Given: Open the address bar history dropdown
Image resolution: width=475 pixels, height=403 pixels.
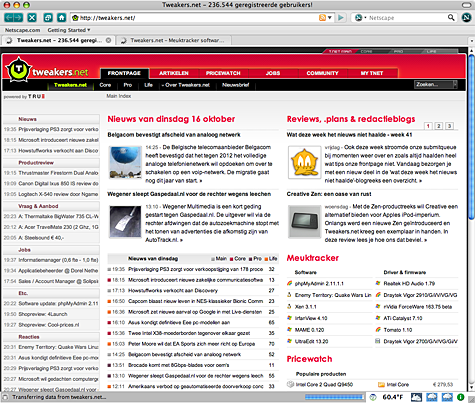Looking at the screenshot, I should coord(330,18).
